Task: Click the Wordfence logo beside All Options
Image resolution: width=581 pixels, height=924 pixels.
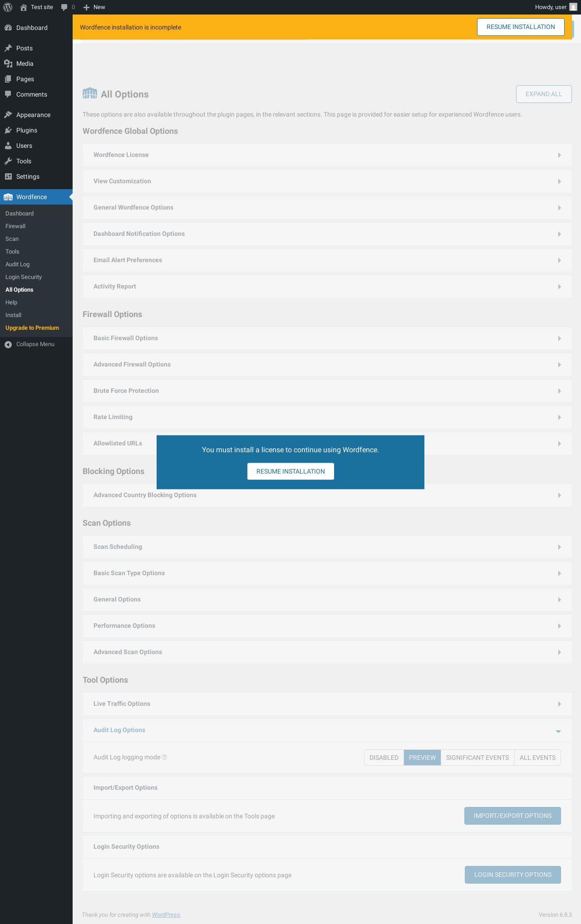Action: pyautogui.click(x=90, y=93)
